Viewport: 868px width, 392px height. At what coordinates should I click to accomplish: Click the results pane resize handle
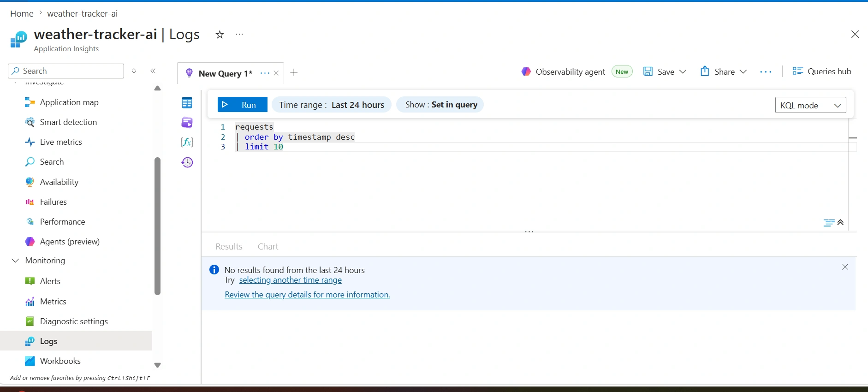coord(529,232)
